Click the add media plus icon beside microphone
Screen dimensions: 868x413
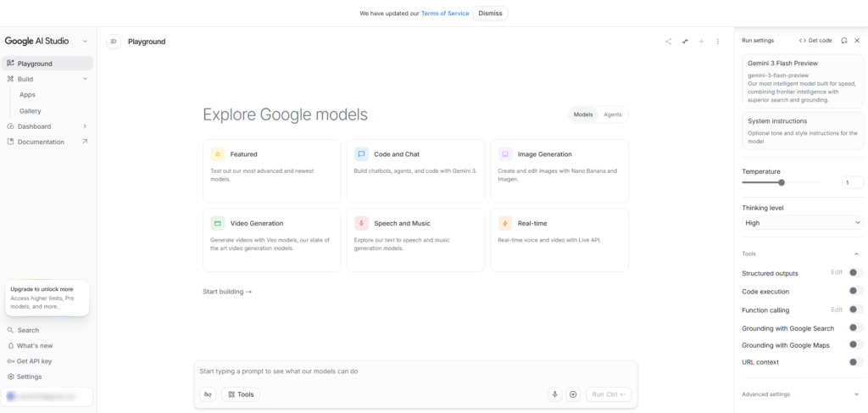(573, 394)
